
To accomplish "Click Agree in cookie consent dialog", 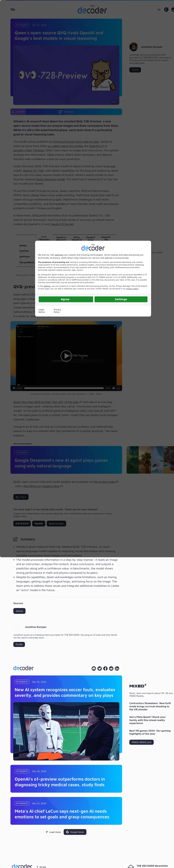I will [x=66, y=299].
